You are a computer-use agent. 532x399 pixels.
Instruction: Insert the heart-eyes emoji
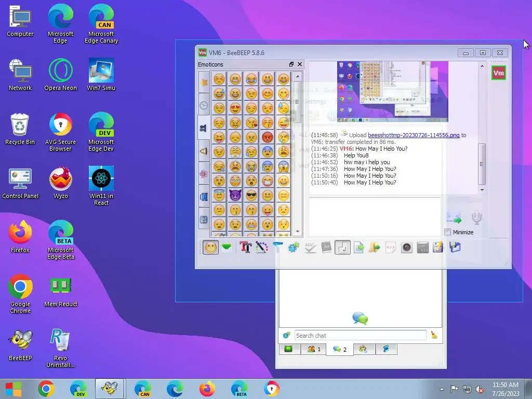coord(235,108)
